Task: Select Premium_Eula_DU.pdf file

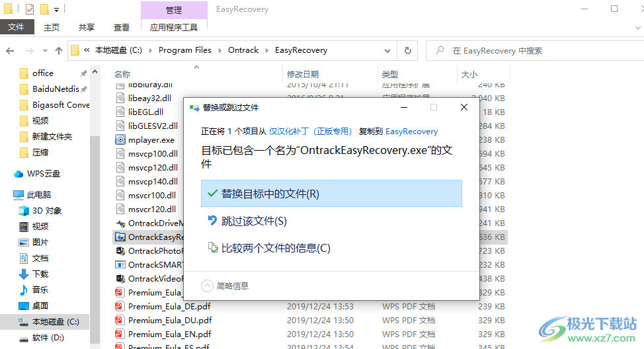Action: pos(170,321)
